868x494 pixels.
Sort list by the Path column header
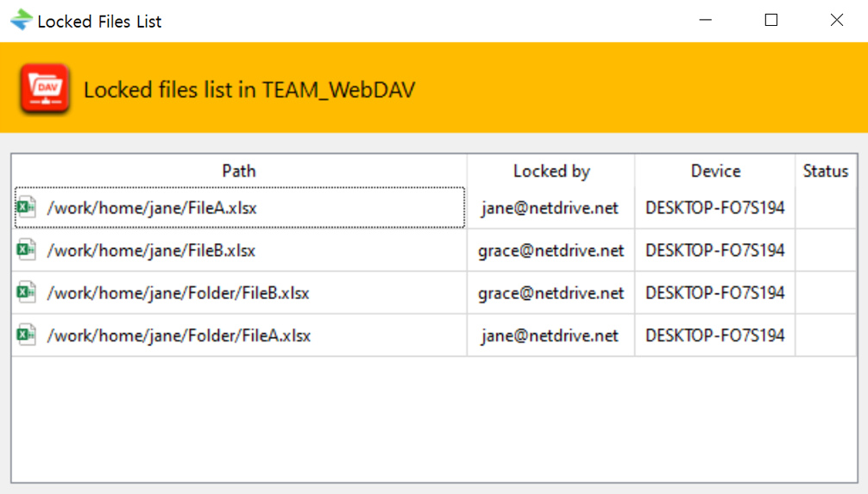point(239,171)
